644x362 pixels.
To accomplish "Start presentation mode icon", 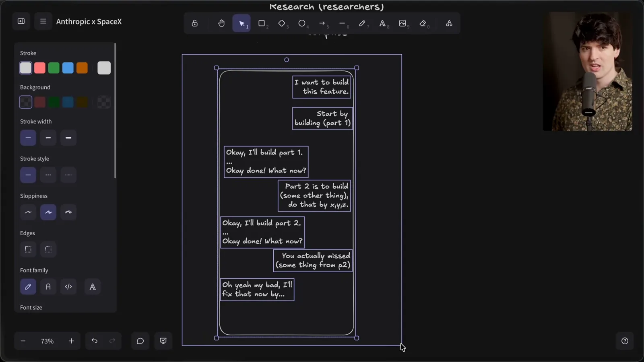I will point(163,341).
